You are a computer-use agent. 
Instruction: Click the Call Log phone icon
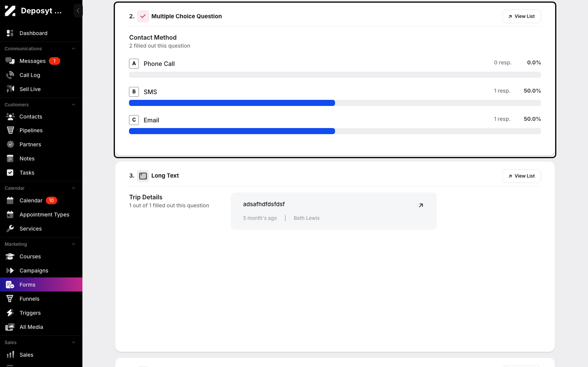click(10, 75)
